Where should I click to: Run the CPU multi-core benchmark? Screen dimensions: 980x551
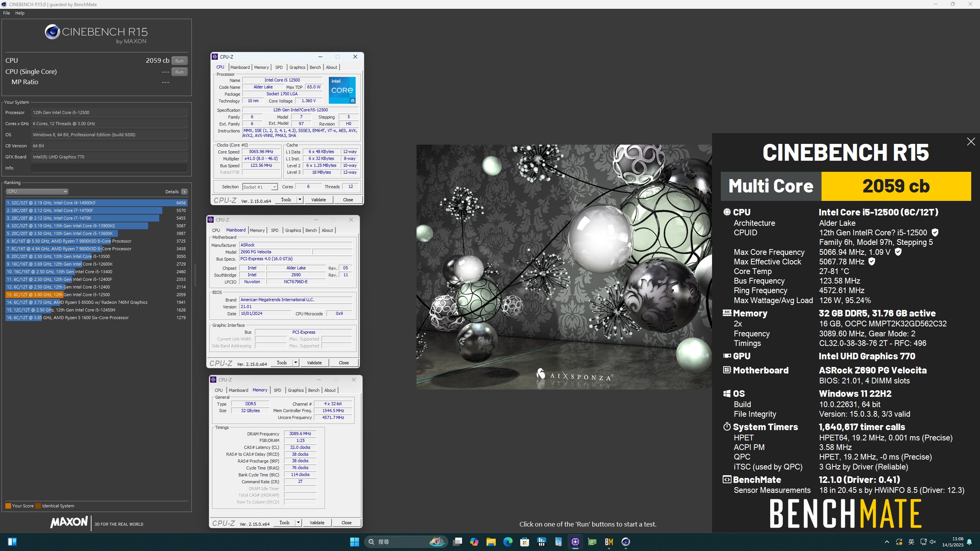[179, 60]
